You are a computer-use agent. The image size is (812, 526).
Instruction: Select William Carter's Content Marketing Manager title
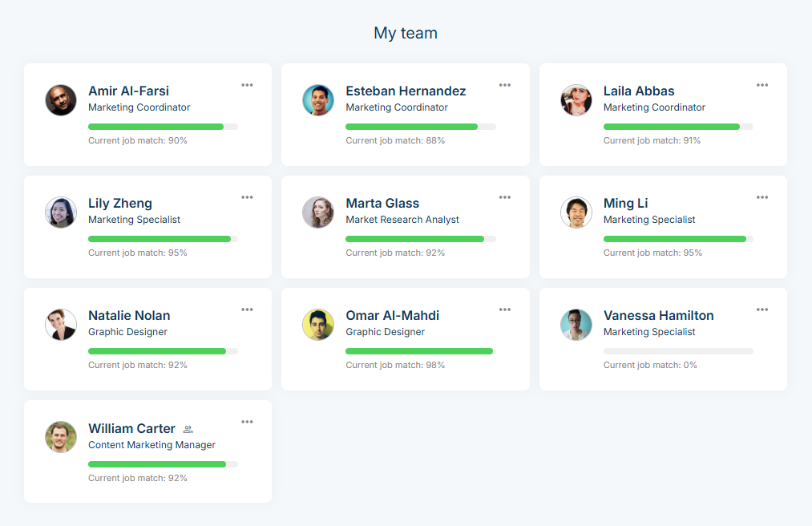coord(151,445)
